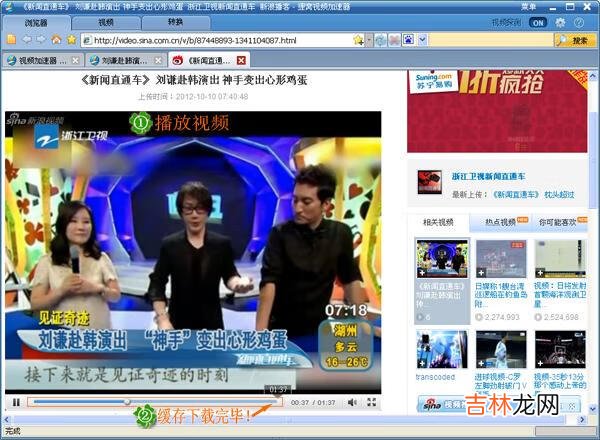Open the 菜单 menu in the title bar
Image resolution: width=600 pixels, height=440 pixels.
[x=529, y=6]
